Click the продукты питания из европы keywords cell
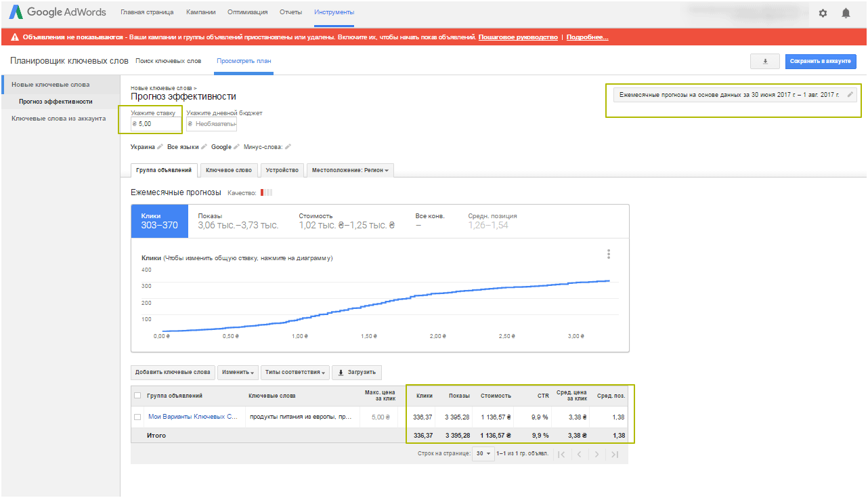The height and width of the screenshot is (498, 868). click(x=300, y=417)
